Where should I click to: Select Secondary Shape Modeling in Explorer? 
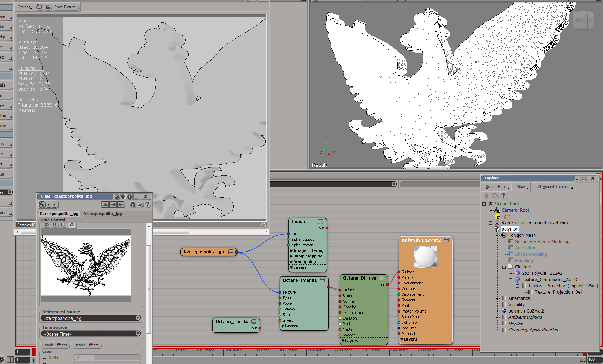point(542,242)
